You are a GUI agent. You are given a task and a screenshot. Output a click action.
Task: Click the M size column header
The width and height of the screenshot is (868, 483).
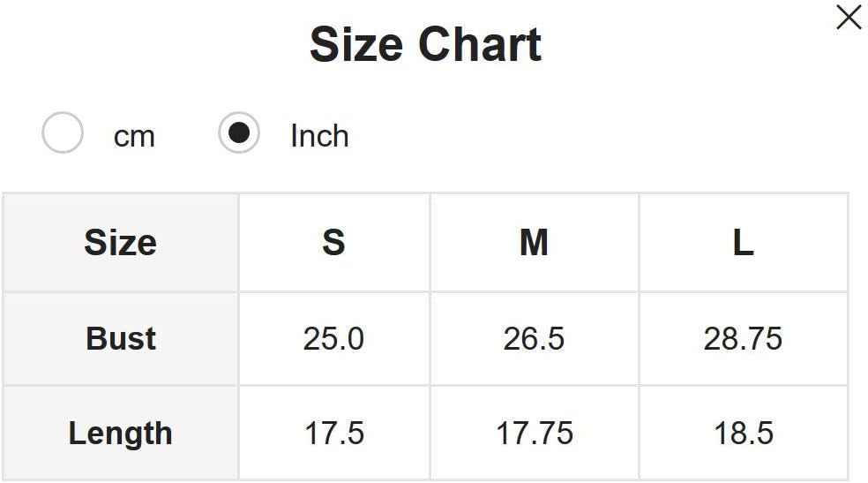(534, 242)
